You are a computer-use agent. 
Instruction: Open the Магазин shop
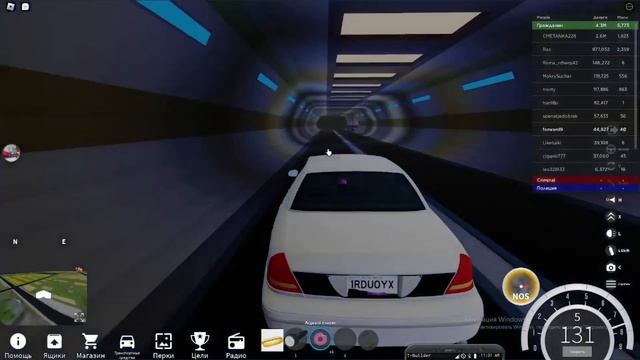[90, 345]
